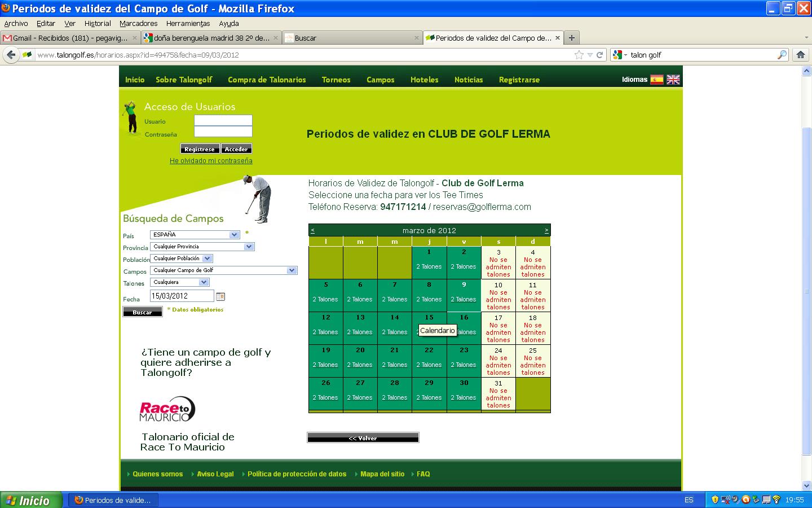Screen dimensions: 812x508
Task: Click the Firefox back arrow button
Action: (11, 55)
